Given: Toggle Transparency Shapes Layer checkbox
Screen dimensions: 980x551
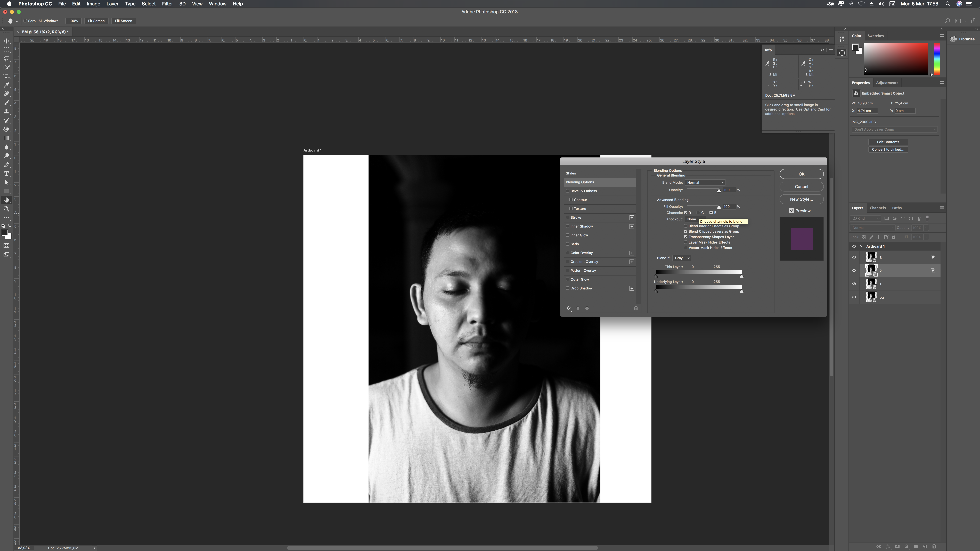Looking at the screenshot, I should 685,237.
